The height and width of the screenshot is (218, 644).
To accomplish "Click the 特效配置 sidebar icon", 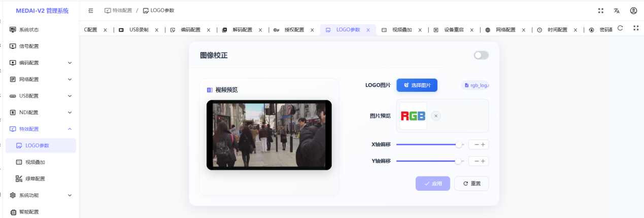I will coord(13,129).
